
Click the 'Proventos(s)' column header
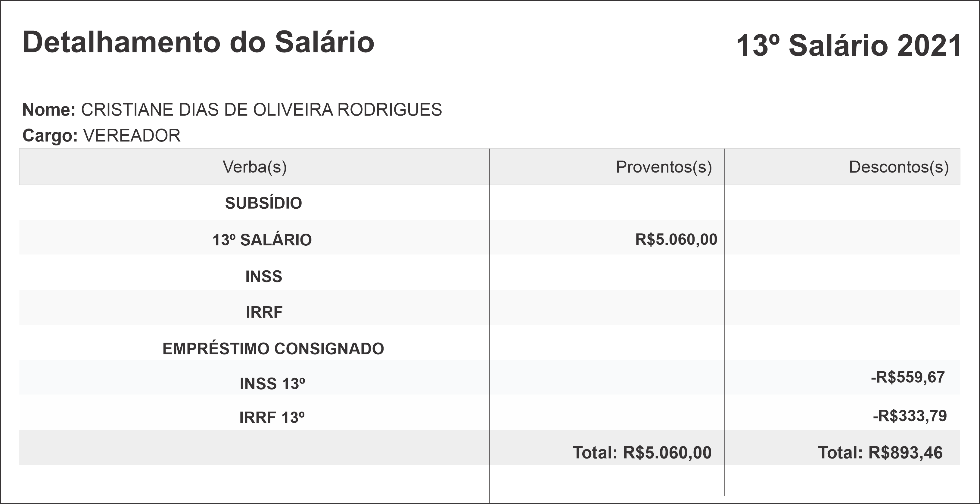click(x=664, y=167)
